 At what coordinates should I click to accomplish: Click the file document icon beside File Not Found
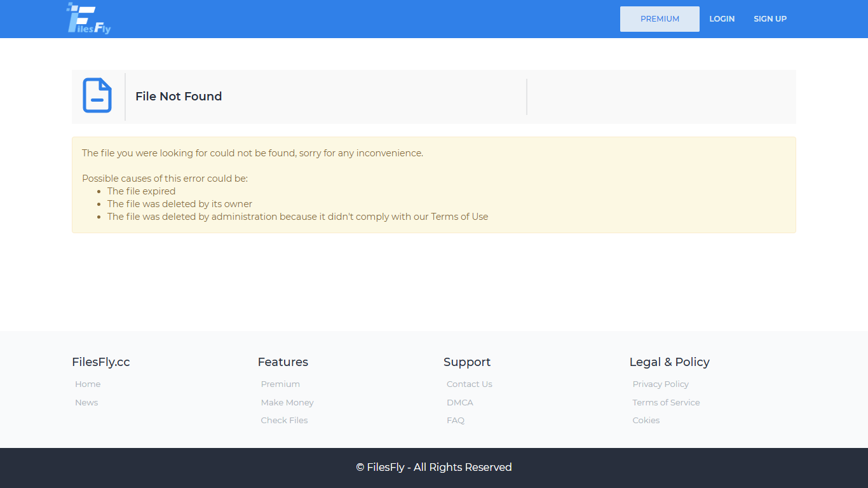pyautogui.click(x=97, y=96)
